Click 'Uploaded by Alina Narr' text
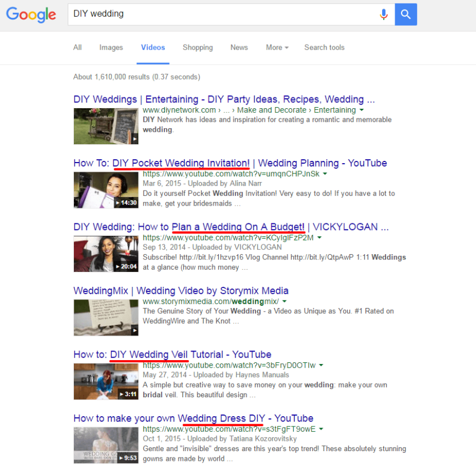 click(x=225, y=184)
